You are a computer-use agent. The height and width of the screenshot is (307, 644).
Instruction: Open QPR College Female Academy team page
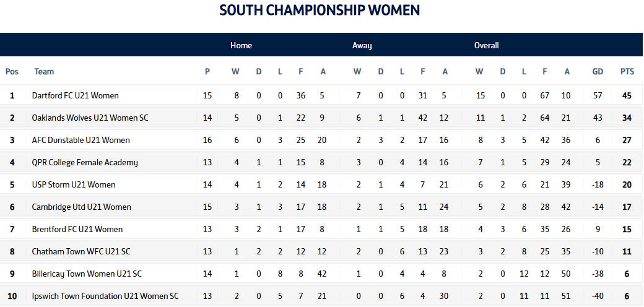click(85, 162)
